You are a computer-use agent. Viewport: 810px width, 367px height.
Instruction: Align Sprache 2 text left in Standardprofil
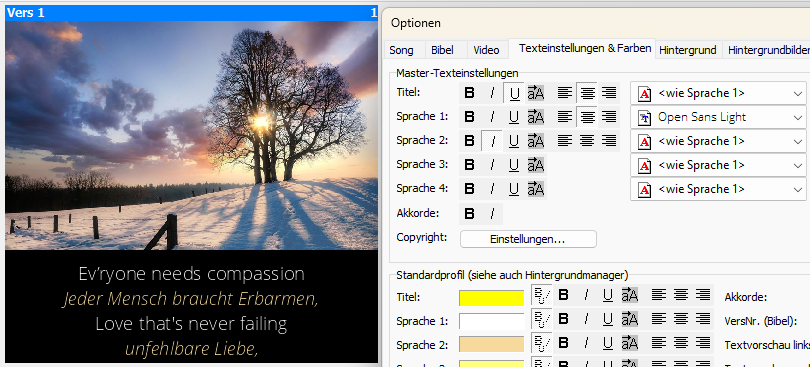click(659, 343)
